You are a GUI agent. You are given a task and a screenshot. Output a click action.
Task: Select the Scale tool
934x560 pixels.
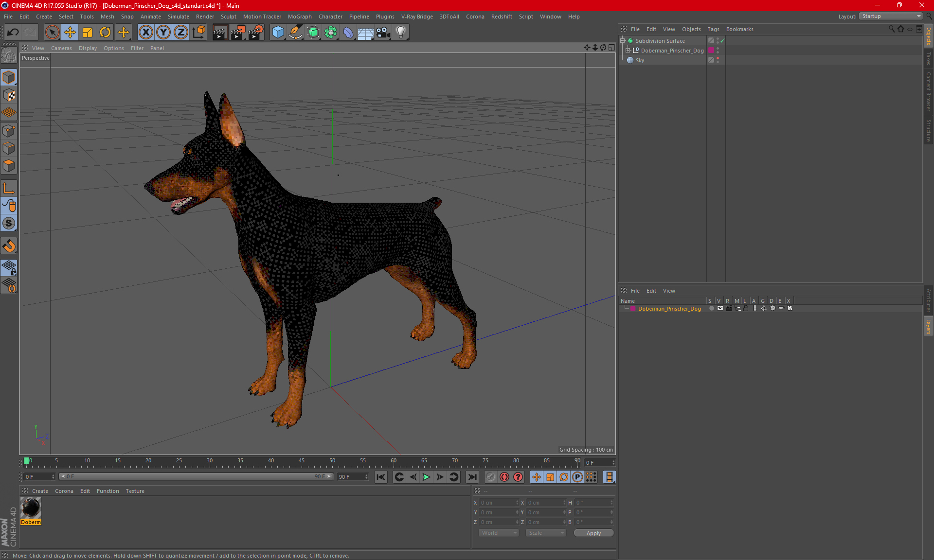point(88,33)
